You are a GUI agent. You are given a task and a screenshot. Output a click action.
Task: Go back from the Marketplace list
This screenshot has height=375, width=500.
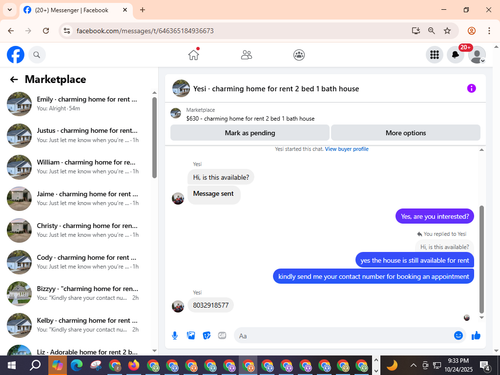click(x=14, y=79)
